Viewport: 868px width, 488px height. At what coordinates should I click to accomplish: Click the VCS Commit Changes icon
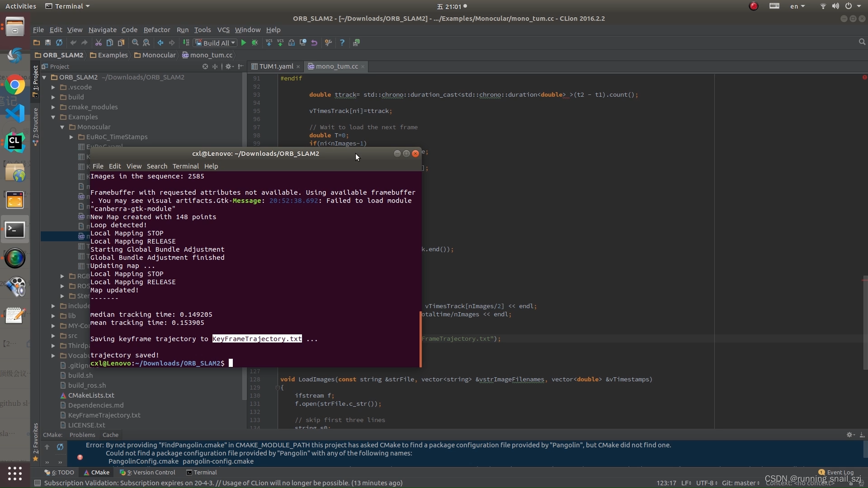(280, 42)
